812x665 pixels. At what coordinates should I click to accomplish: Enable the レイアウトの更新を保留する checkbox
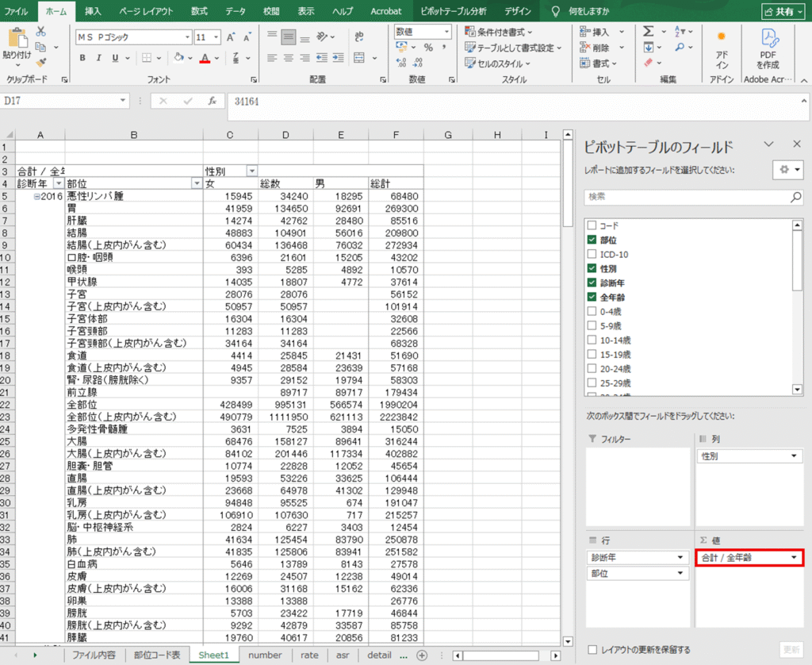click(592, 649)
